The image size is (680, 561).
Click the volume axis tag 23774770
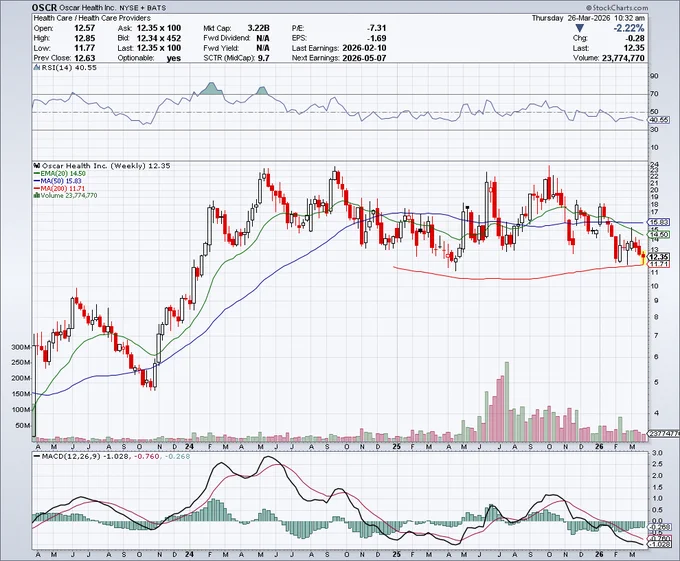tap(664, 433)
